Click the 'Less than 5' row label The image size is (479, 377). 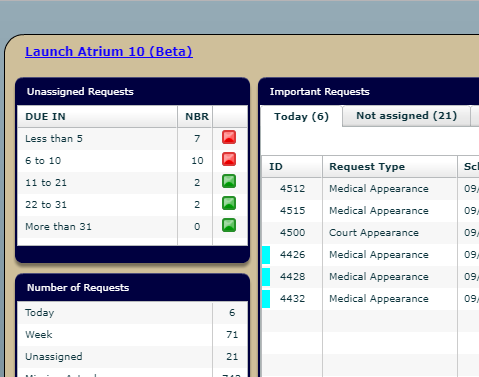[x=54, y=139]
